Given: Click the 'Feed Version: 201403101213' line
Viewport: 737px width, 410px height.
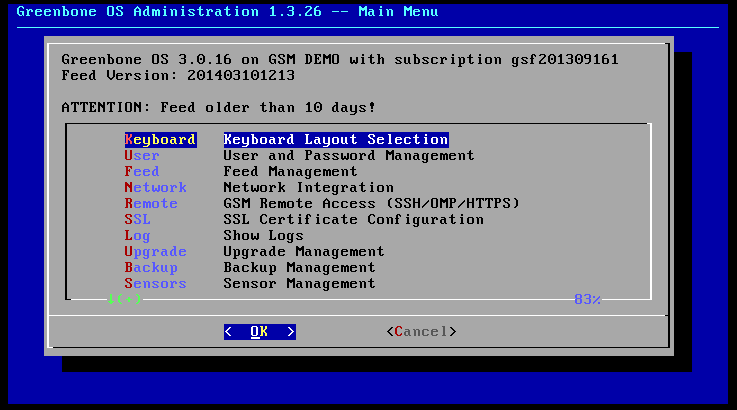Looking at the screenshot, I should (178, 75).
